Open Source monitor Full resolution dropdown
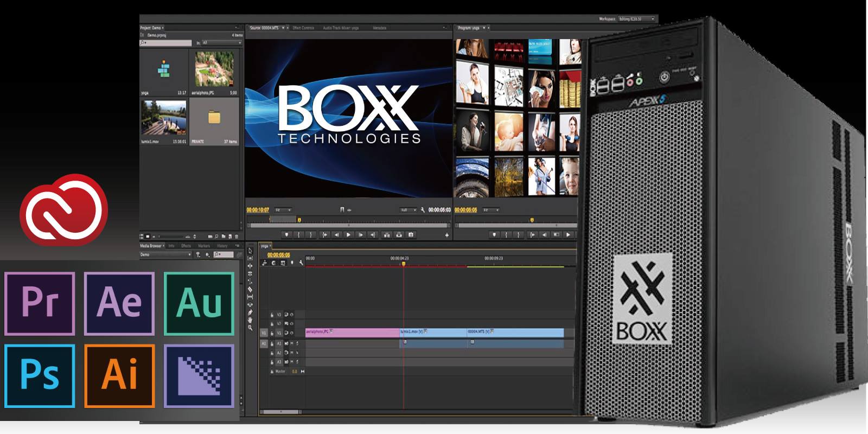 [x=409, y=210]
